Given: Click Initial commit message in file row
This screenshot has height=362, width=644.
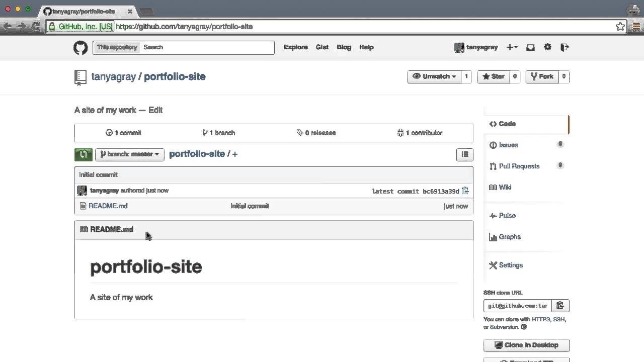Looking at the screenshot, I should tap(250, 206).
